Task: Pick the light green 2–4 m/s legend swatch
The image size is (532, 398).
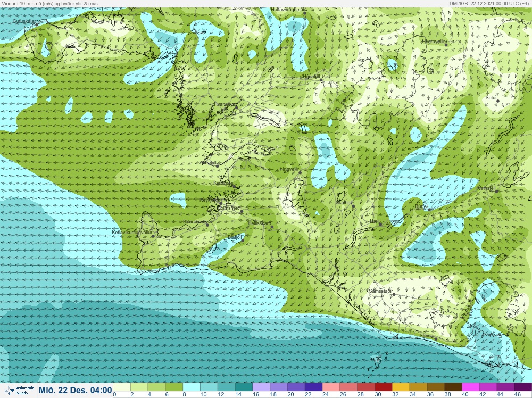Action: [139, 387]
